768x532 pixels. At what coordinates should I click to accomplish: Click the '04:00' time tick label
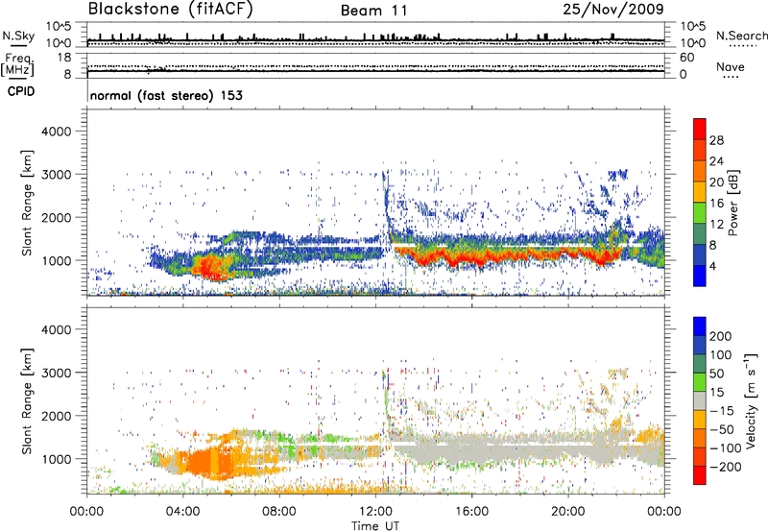pos(182,512)
